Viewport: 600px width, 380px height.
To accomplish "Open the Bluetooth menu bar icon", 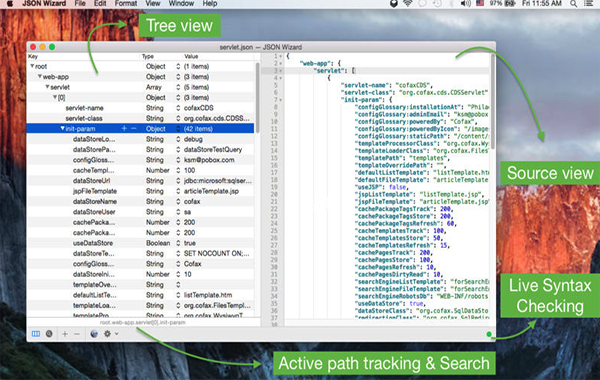I will click(451, 3).
